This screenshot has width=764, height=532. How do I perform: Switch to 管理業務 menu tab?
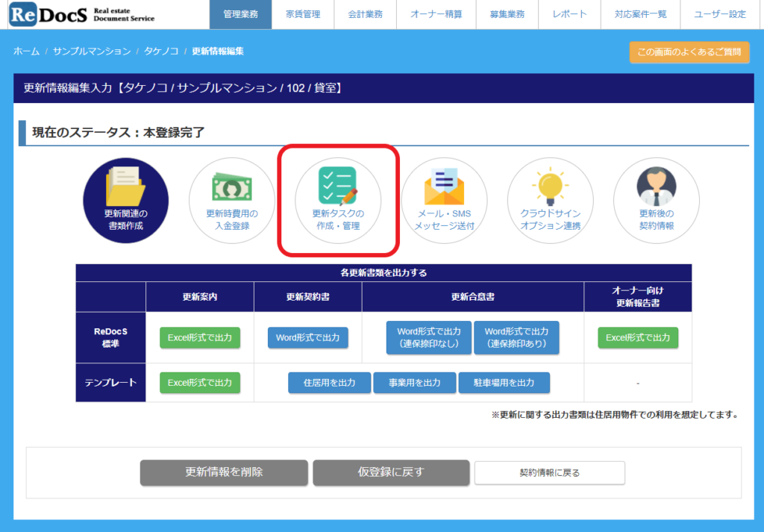tap(241, 15)
